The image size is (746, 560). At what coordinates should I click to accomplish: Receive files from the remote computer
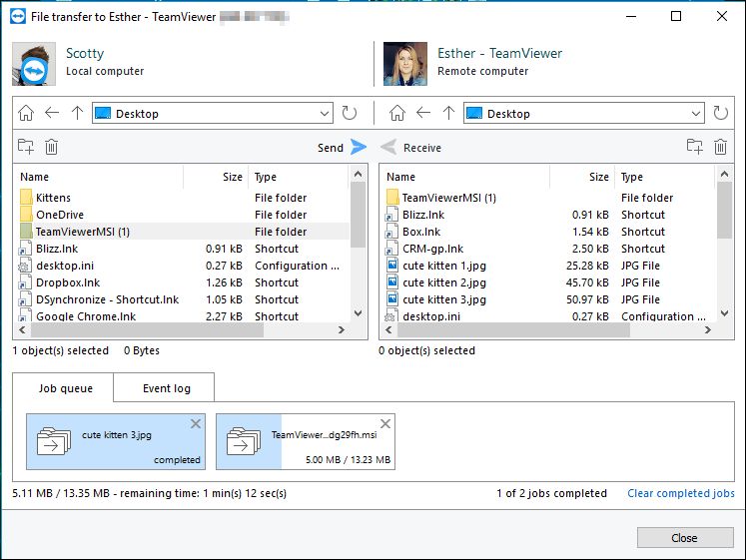pyautogui.click(x=411, y=148)
